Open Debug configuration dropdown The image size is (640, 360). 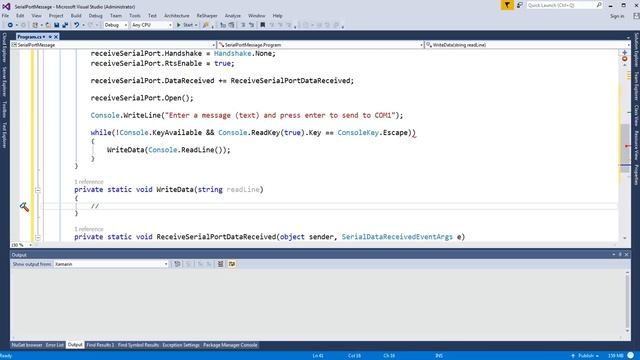[x=116, y=25]
